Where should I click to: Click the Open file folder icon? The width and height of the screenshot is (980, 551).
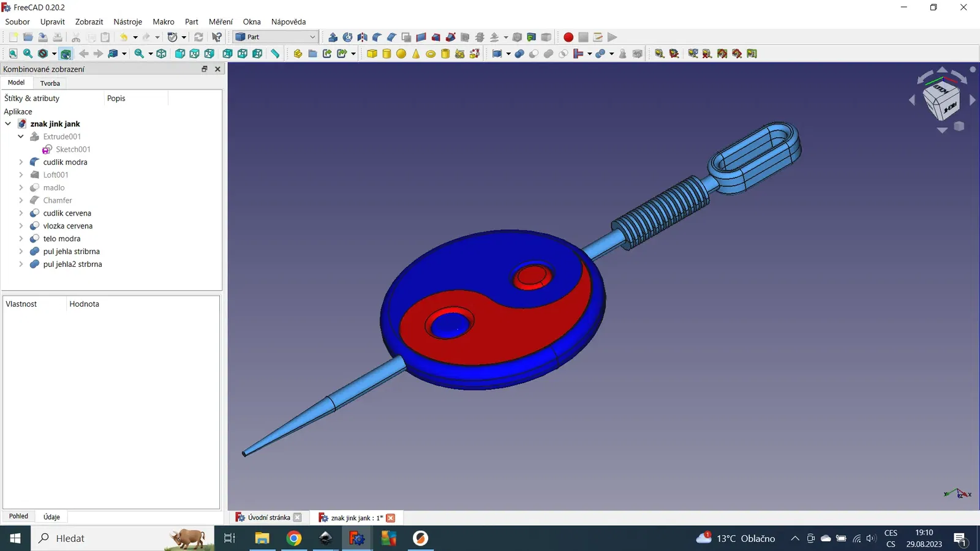click(x=28, y=37)
